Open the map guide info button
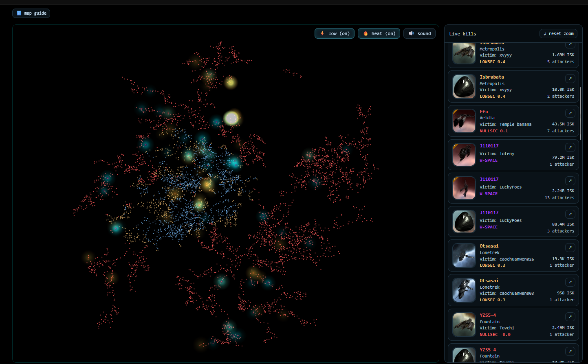The height and width of the screenshot is (364, 588). (31, 13)
